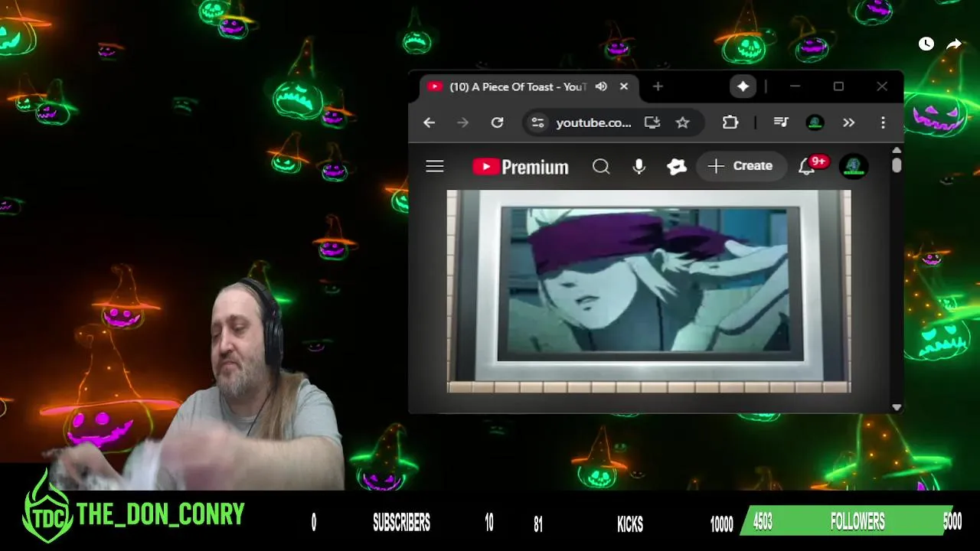
Task: Click the KICKS label
Action: pyautogui.click(x=630, y=524)
